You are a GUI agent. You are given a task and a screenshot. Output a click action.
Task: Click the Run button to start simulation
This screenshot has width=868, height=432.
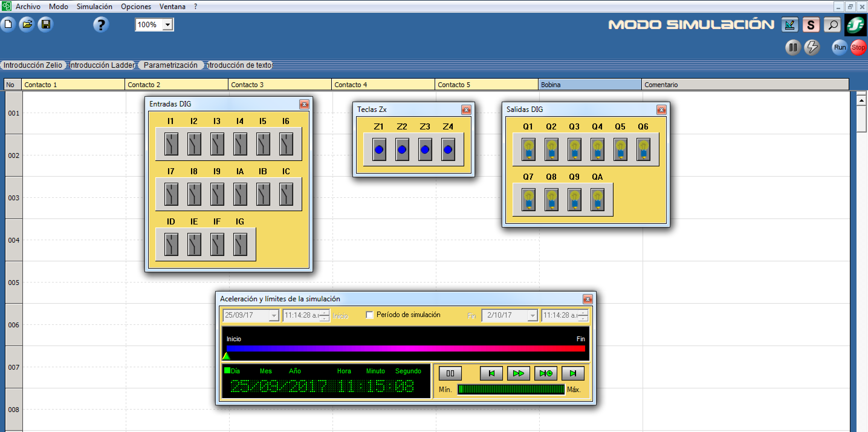839,47
